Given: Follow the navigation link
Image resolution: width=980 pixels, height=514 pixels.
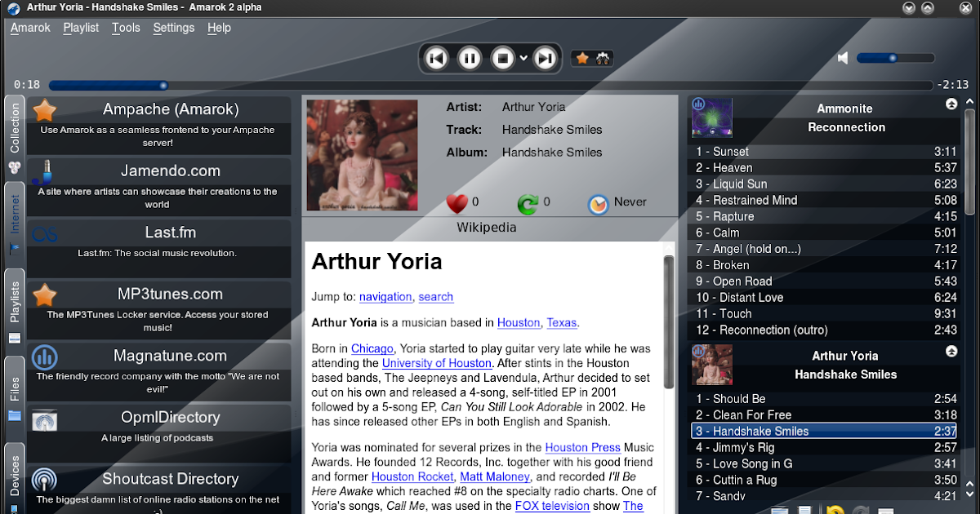Looking at the screenshot, I should click(x=385, y=297).
